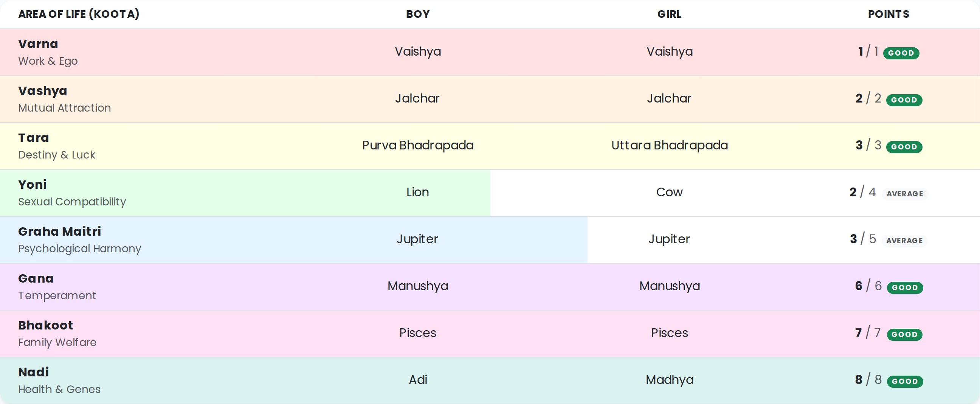Select the Graha Maitri row title
The height and width of the screenshot is (404, 980).
point(60,232)
